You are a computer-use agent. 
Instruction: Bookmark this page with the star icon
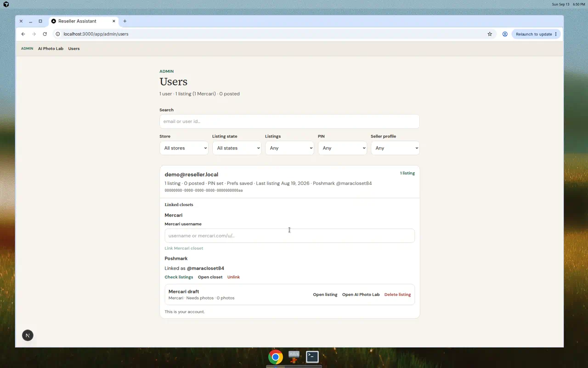point(490,34)
